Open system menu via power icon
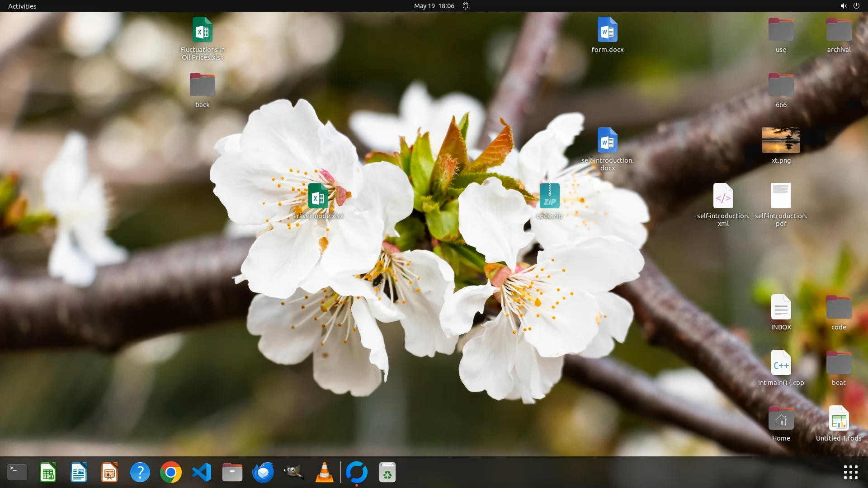This screenshot has width=868, height=488. [x=856, y=6]
